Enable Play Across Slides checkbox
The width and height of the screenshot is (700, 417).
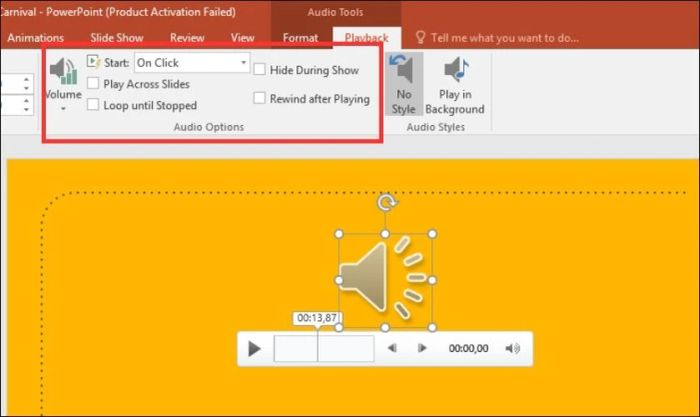point(93,84)
